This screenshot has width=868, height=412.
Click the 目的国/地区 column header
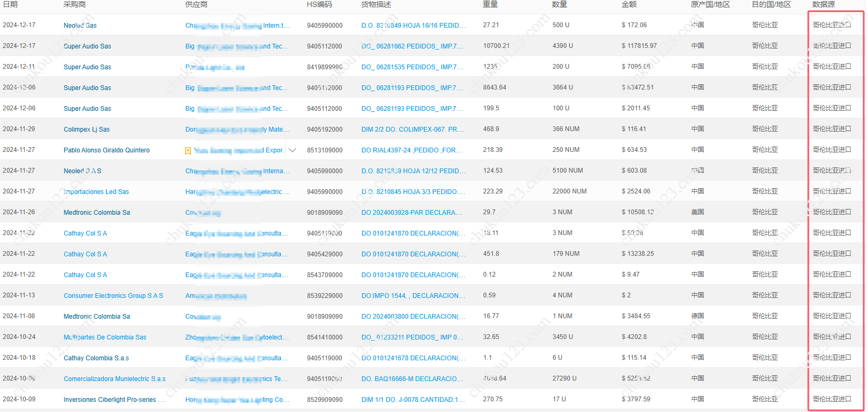(771, 4)
